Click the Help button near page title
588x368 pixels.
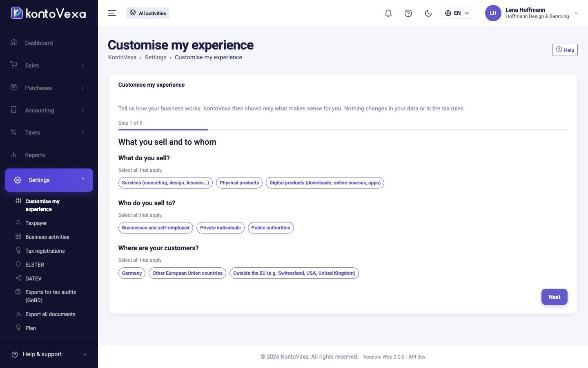tap(565, 50)
